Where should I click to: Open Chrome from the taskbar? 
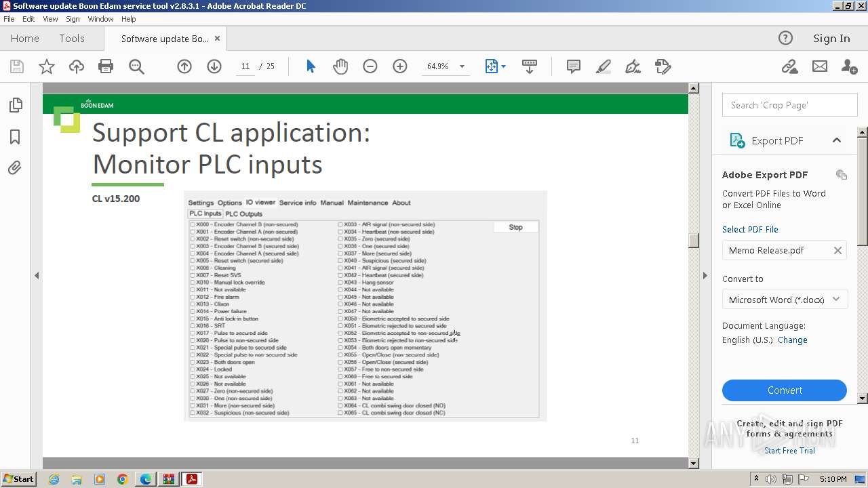click(122, 479)
